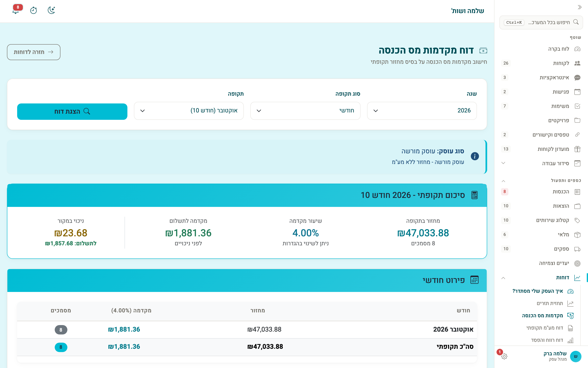Open ספקים suppliers in sidebar
Viewport: 588px width, 368px height.
point(541,249)
